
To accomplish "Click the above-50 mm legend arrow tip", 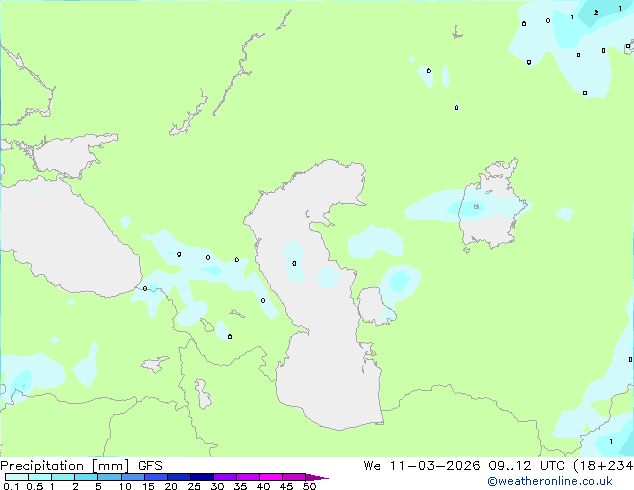I will pos(317,477).
